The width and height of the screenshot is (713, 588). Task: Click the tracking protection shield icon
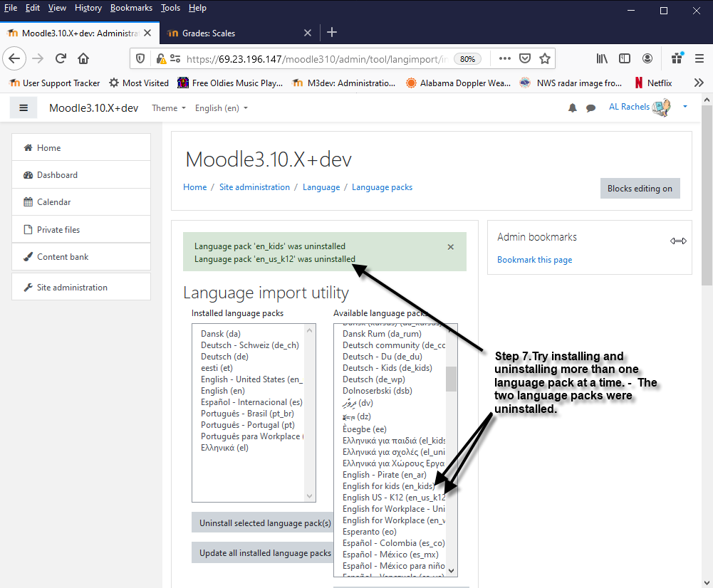tap(140, 58)
